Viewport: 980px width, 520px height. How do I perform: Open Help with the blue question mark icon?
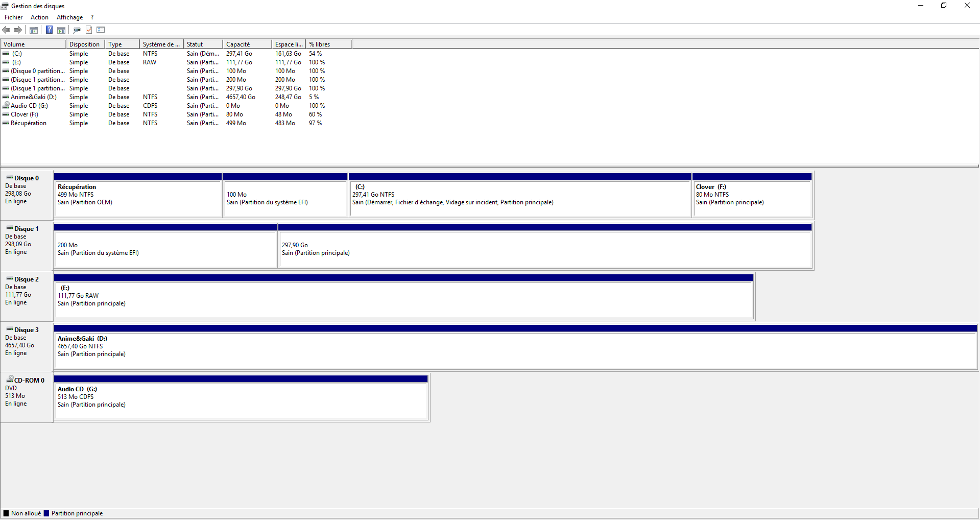49,30
